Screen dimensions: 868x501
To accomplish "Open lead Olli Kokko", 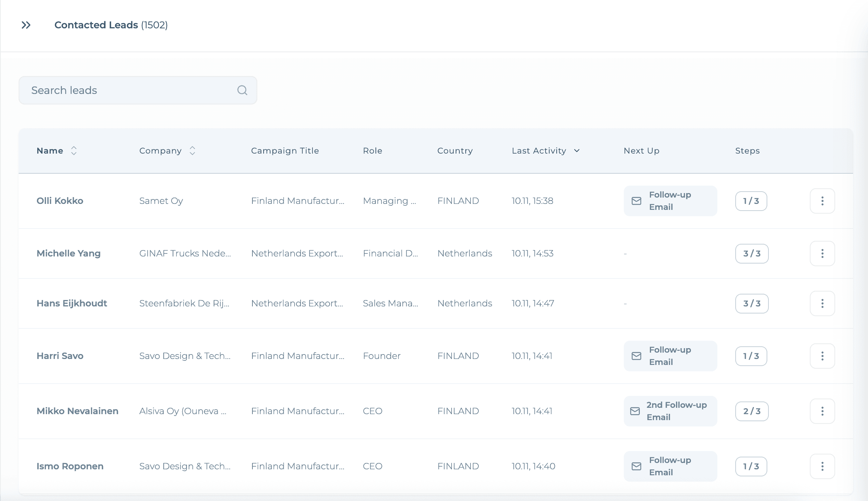I will tap(60, 201).
